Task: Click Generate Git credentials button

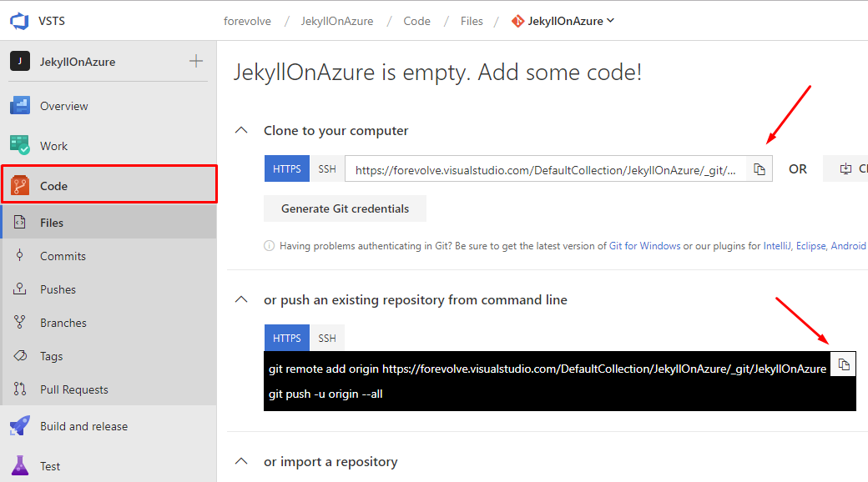Action: click(345, 208)
